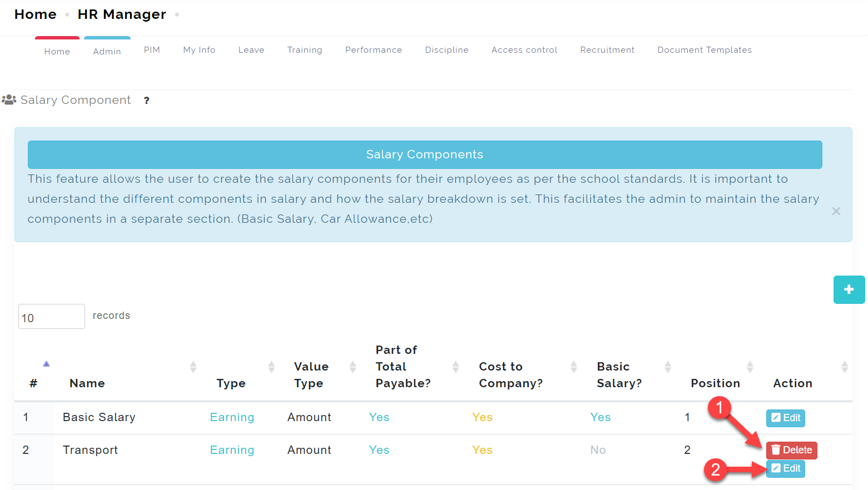This screenshot has height=490, width=868.
Task: Select the Basic Salary name cell
Action: point(99,417)
